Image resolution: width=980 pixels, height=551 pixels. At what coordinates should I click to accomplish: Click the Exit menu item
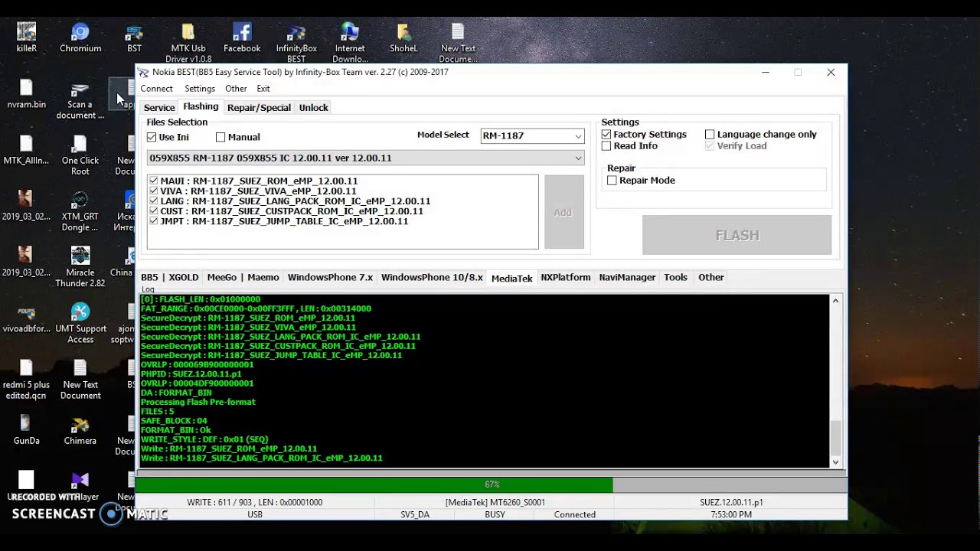(263, 89)
